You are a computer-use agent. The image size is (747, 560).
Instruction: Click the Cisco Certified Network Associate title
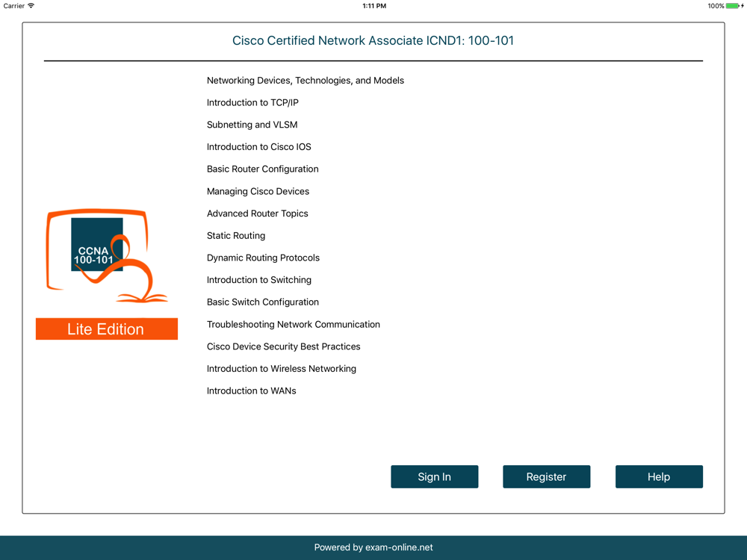(x=373, y=40)
